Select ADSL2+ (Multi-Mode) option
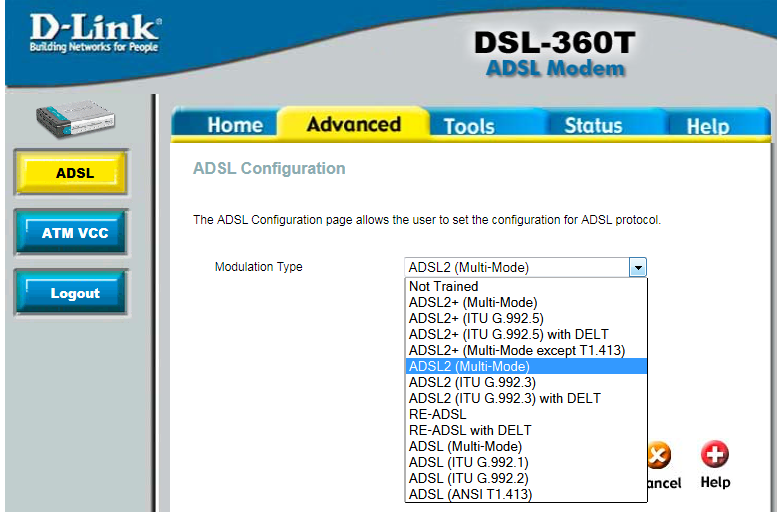The height and width of the screenshot is (512, 777). pyautogui.click(x=526, y=302)
